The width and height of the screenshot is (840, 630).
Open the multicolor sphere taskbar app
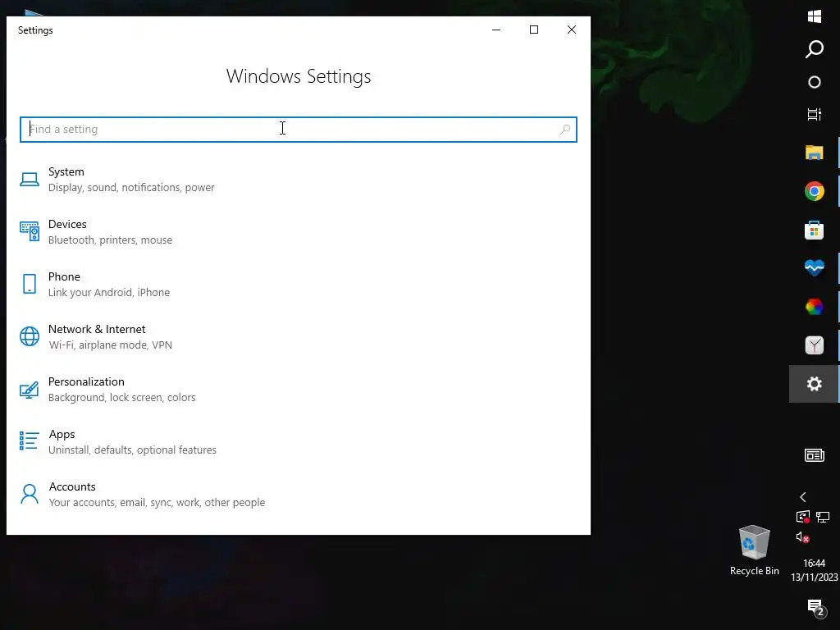(x=815, y=307)
